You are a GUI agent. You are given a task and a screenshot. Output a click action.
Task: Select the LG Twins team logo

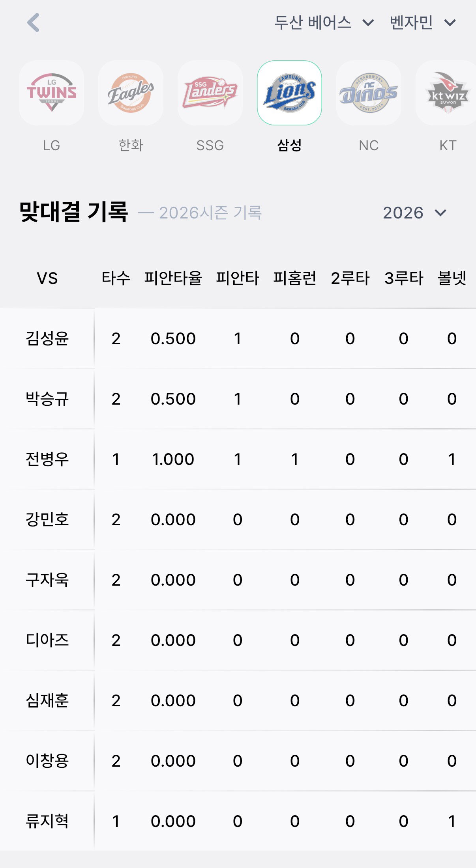(52, 93)
